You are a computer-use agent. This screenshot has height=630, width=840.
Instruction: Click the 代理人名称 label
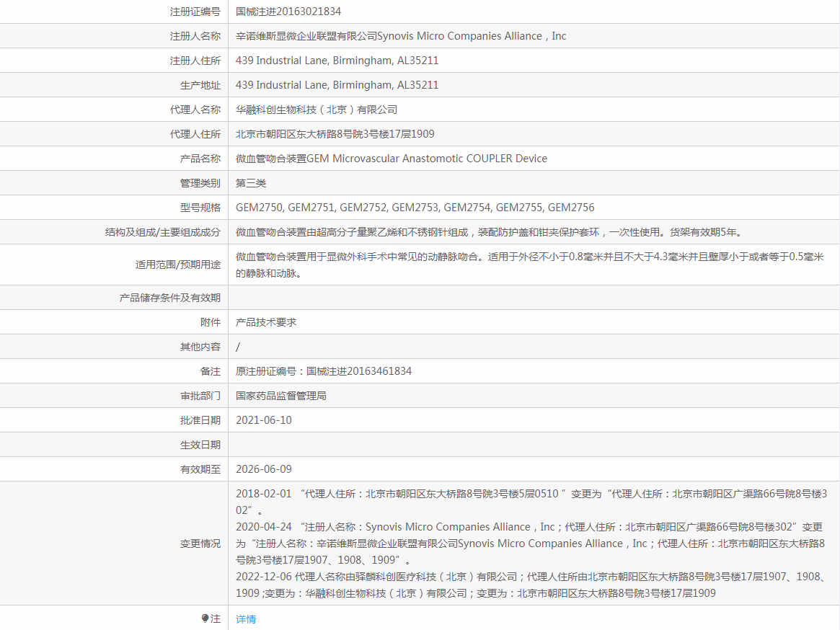point(195,110)
